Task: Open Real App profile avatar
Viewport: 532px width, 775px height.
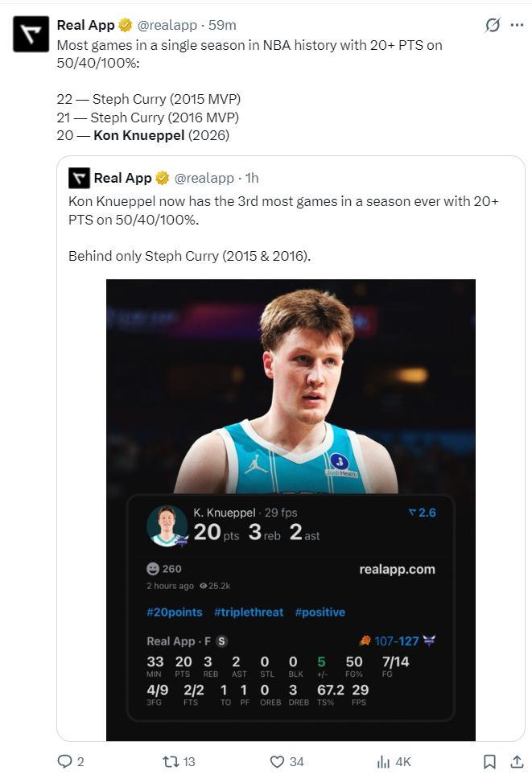Action: [31, 34]
